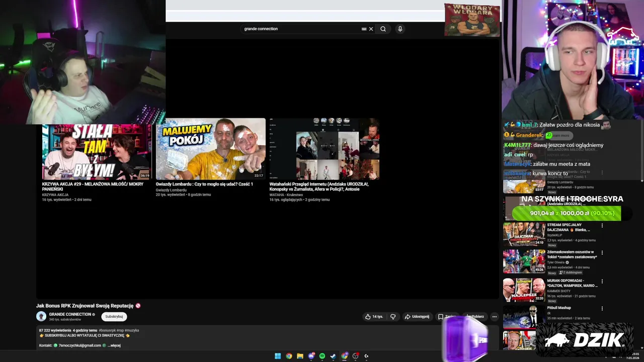Image resolution: width=644 pixels, height=362 pixels.
Task: Save video with the Zapisz button
Action: click(447, 317)
